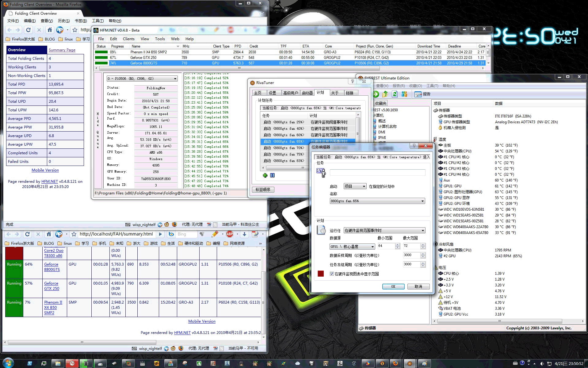Increase the minimum range value 64
588x368 pixels.
click(x=397, y=245)
